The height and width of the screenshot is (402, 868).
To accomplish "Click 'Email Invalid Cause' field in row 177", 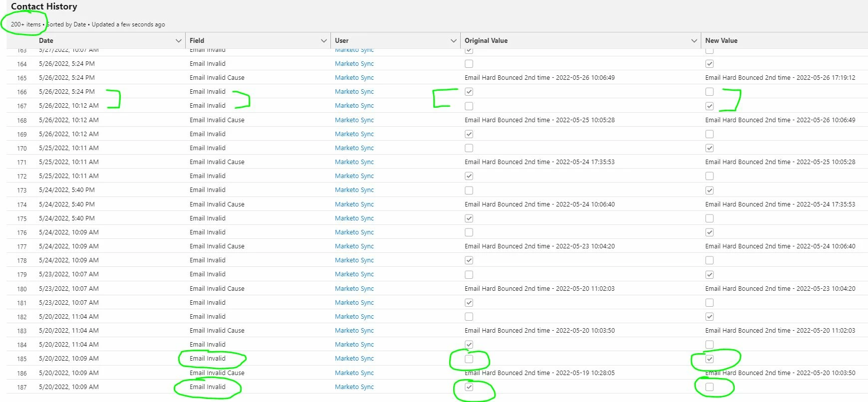I will pos(217,246).
